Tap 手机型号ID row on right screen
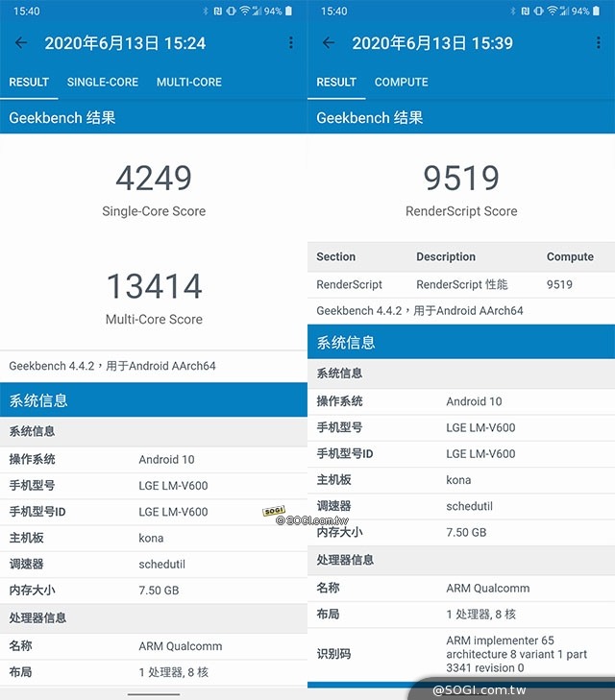Viewport: 615px width, 700px height. 461,454
